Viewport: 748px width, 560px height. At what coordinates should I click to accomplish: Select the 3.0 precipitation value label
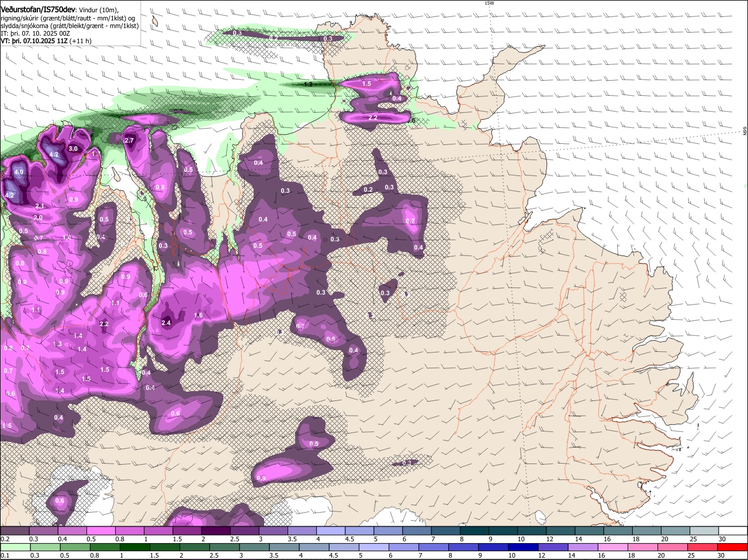pos(73,149)
